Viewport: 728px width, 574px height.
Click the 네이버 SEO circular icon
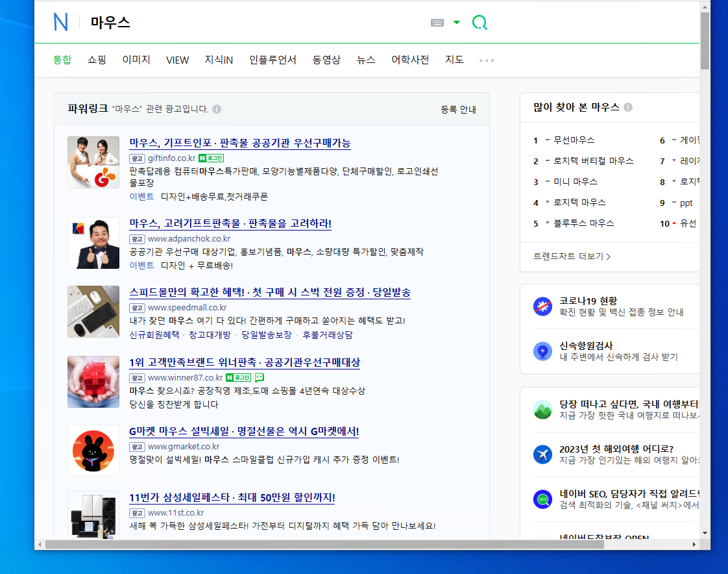tap(542, 499)
